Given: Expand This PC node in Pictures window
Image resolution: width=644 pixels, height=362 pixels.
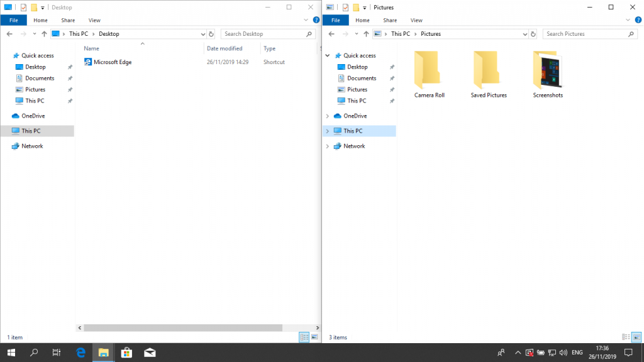Looking at the screenshot, I should click(327, 131).
